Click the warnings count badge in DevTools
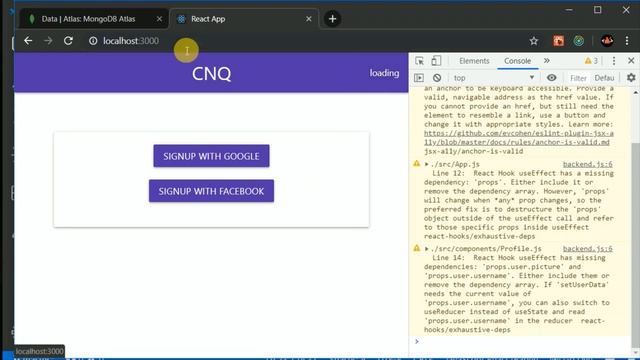The height and width of the screenshot is (360, 640). 591,61
